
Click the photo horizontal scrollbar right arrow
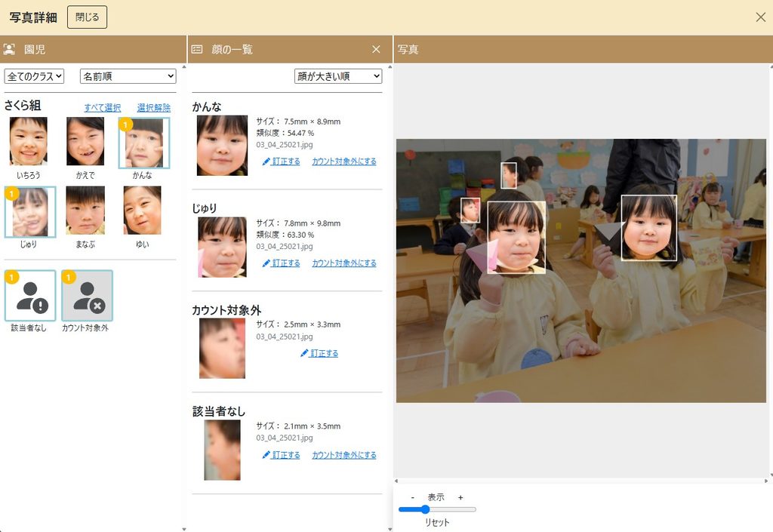767,481
